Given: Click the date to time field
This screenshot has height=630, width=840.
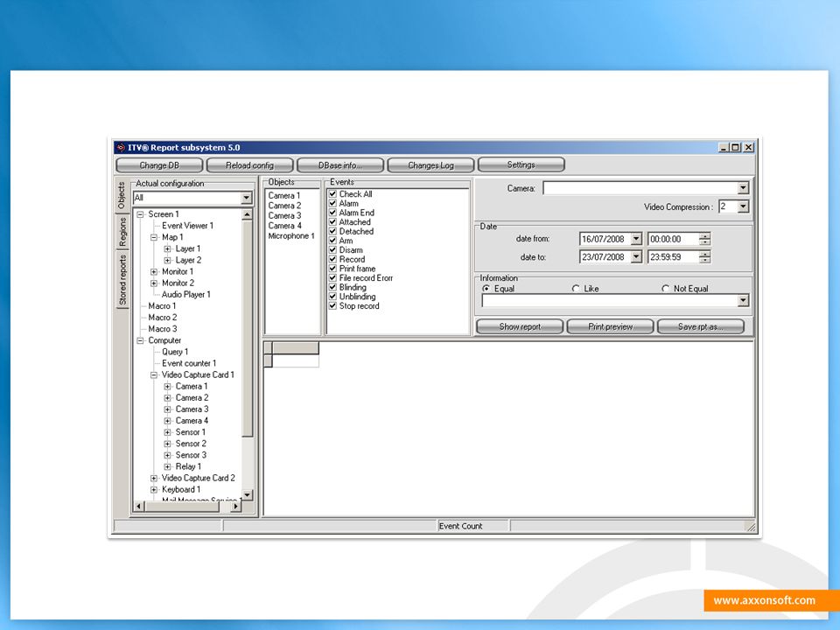Looking at the screenshot, I should (x=674, y=257).
